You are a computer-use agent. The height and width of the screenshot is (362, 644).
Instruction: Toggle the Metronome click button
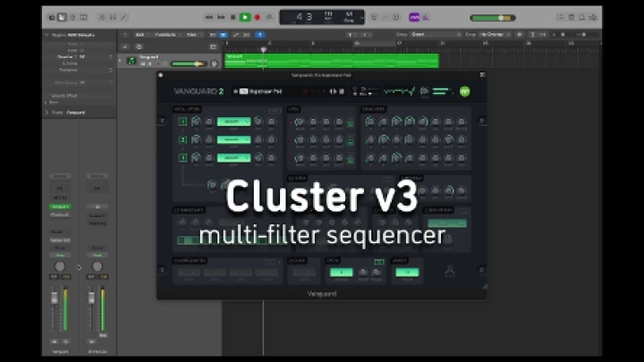click(426, 17)
